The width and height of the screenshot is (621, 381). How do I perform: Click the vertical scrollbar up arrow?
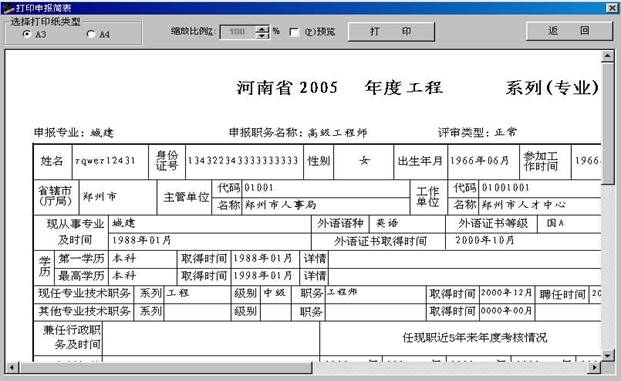[x=607, y=56]
